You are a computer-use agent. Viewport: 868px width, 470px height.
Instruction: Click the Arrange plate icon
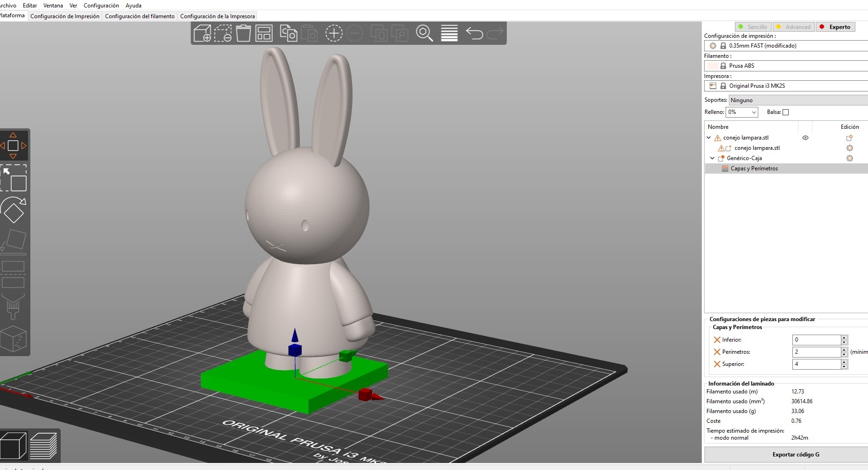pos(264,33)
